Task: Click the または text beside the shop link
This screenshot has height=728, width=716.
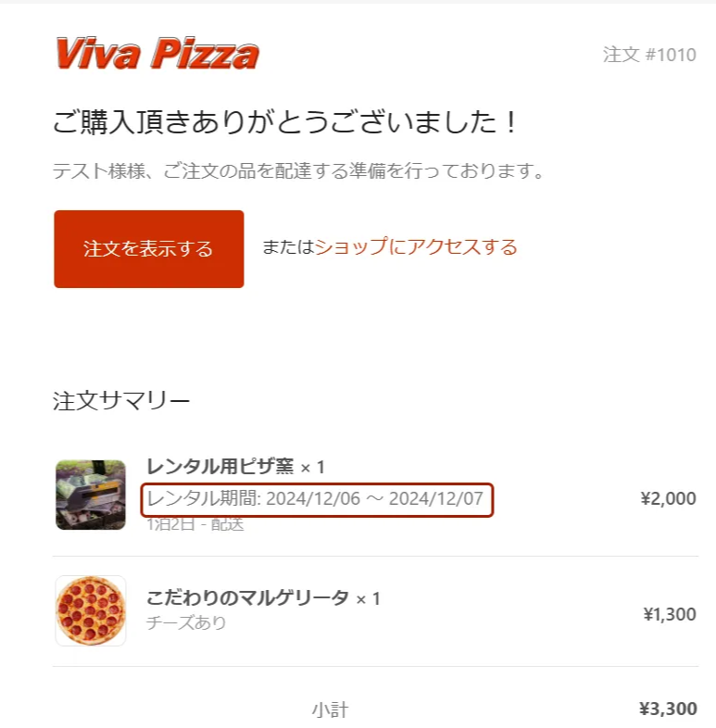Action: (x=288, y=247)
